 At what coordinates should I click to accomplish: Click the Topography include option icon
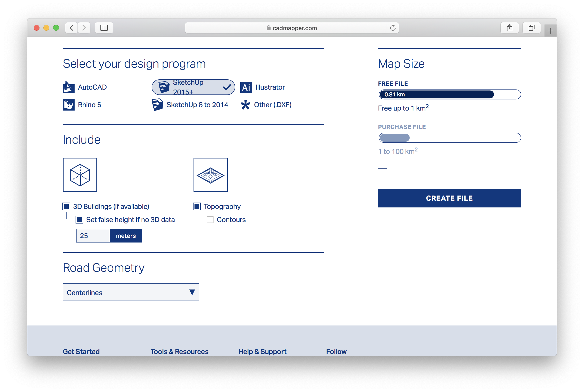pyautogui.click(x=211, y=174)
